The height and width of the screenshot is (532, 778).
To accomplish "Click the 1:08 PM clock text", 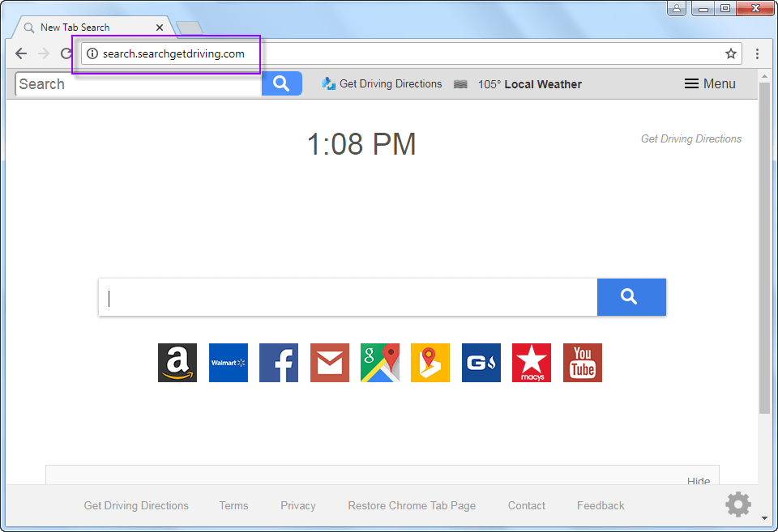I will pyautogui.click(x=361, y=144).
